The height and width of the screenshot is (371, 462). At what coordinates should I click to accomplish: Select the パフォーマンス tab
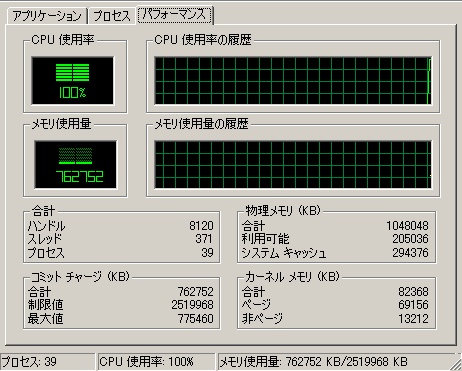175,15
